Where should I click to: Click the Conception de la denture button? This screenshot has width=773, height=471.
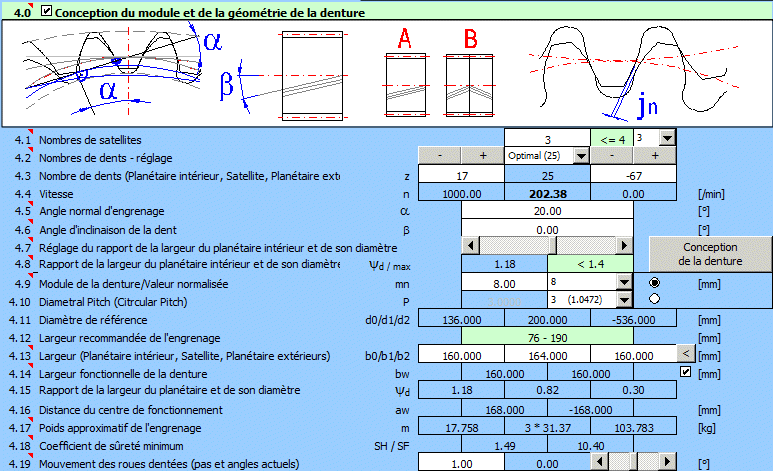710,254
